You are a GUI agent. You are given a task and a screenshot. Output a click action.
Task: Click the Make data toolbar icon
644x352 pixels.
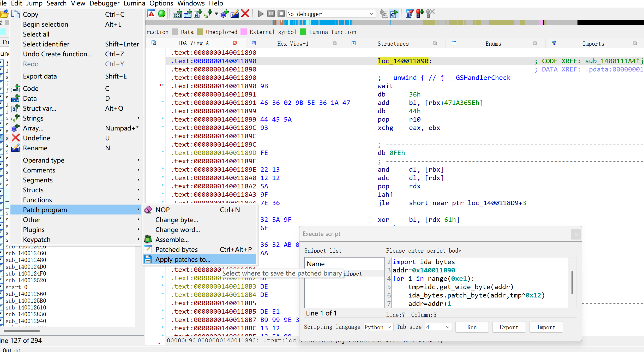click(188, 14)
